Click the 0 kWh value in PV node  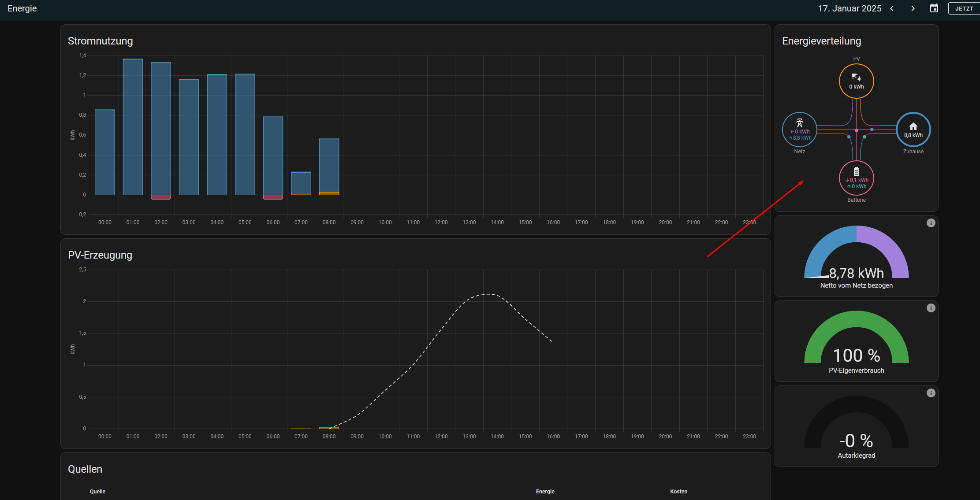point(856,87)
